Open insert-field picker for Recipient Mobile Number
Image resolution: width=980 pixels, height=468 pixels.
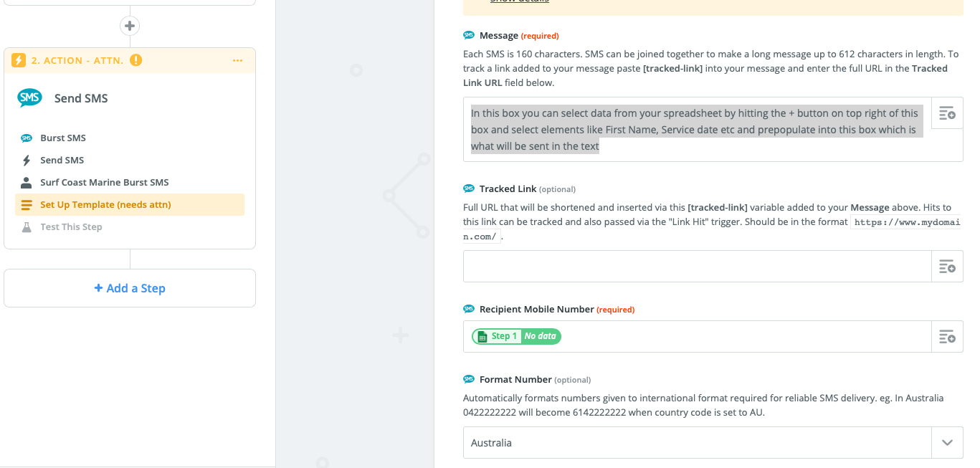click(x=947, y=336)
